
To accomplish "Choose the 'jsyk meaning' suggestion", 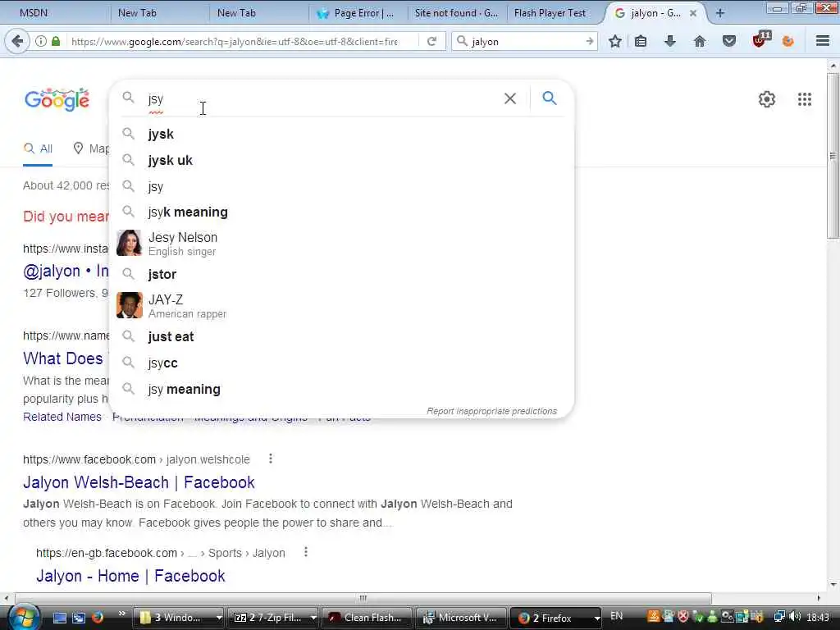I will click(342, 212).
